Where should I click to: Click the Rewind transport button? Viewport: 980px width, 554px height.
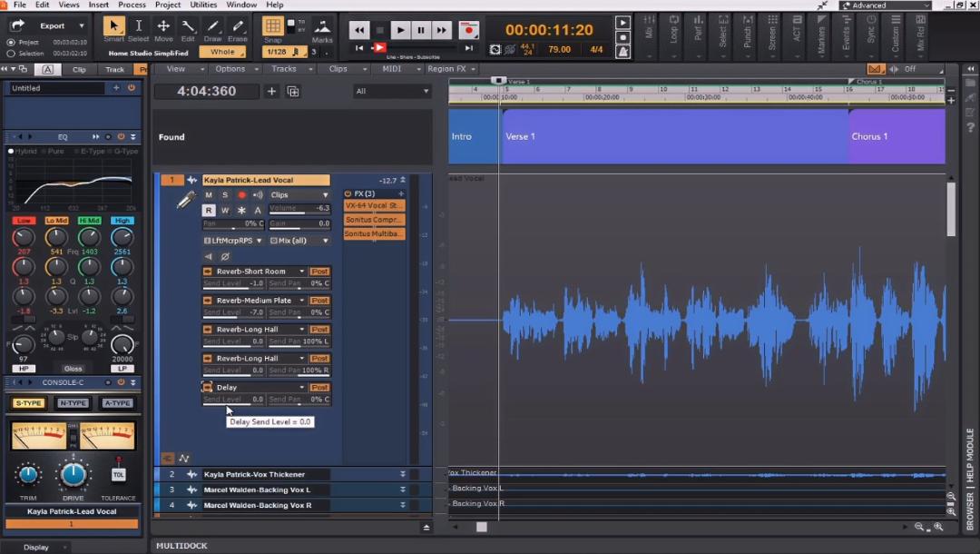pos(358,29)
